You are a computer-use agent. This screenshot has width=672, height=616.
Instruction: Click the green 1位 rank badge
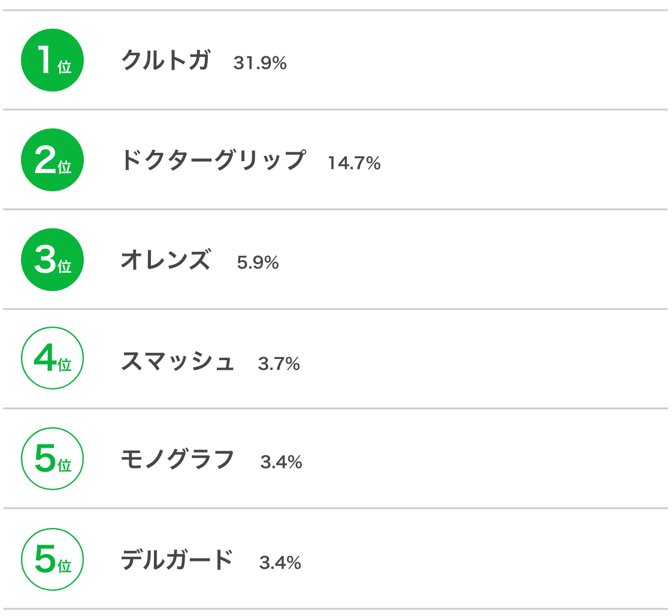coord(52,60)
